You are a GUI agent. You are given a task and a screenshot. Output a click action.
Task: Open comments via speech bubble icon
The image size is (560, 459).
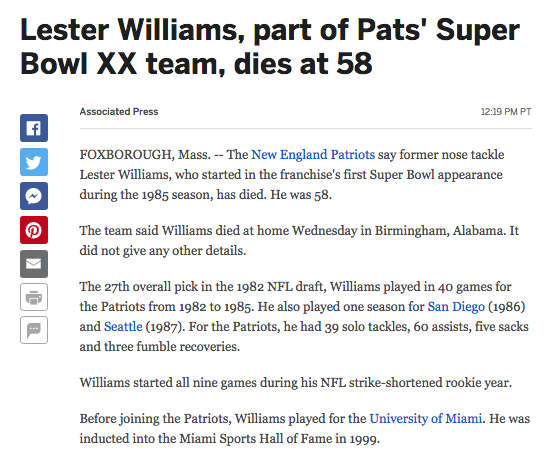click(x=34, y=330)
